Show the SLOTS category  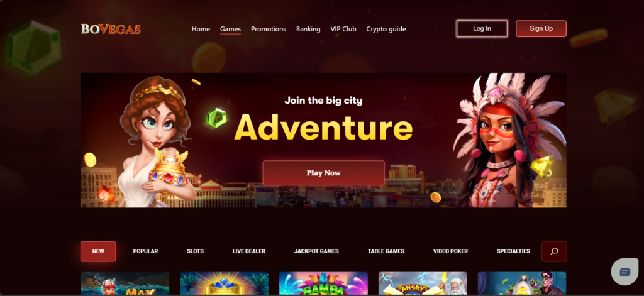195,251
